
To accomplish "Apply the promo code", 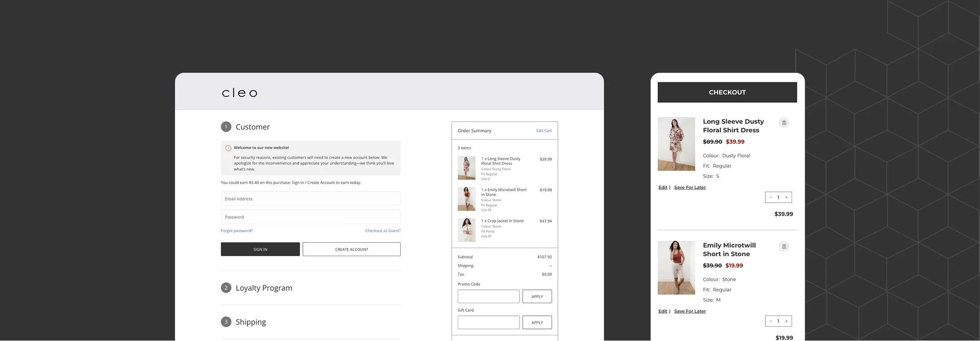I will point(537,297).
